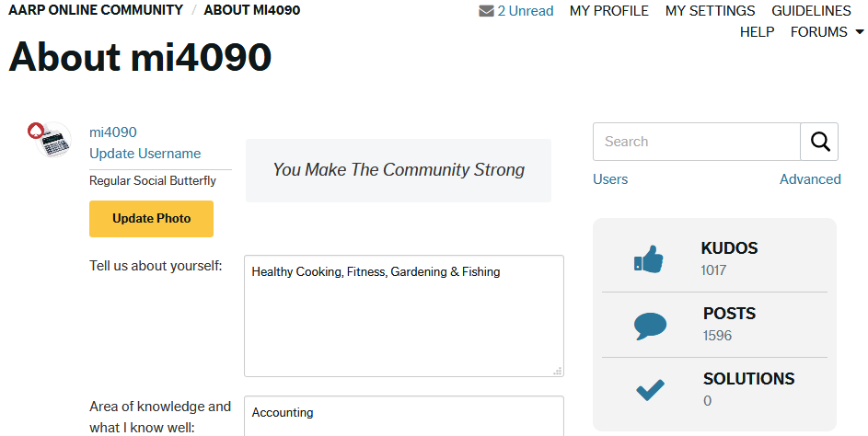Click into the Search input field
Screen dimensions: 868x436
click(x=697, y=142)
